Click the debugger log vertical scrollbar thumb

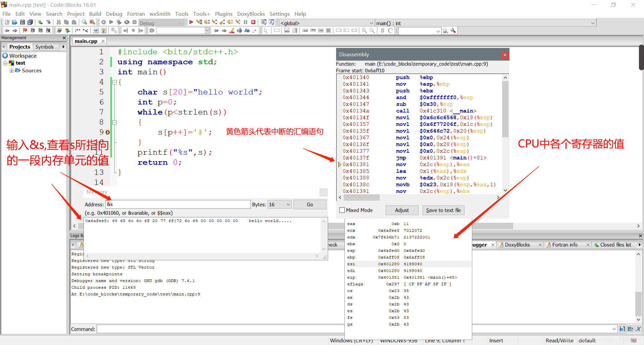638,303
